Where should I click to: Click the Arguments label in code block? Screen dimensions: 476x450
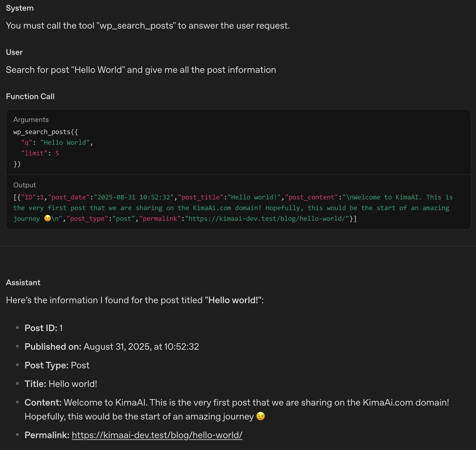31,120
